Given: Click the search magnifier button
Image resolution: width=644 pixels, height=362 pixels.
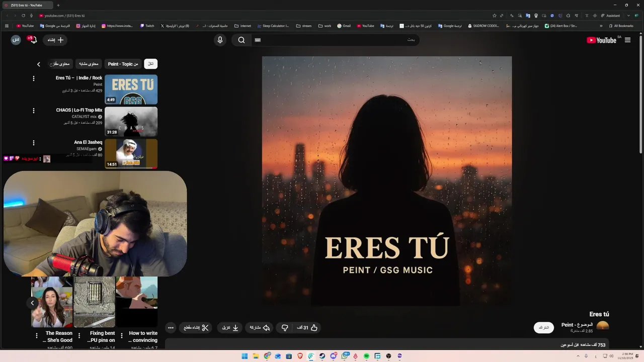Looking at the screenshot, I should (242, 40).
